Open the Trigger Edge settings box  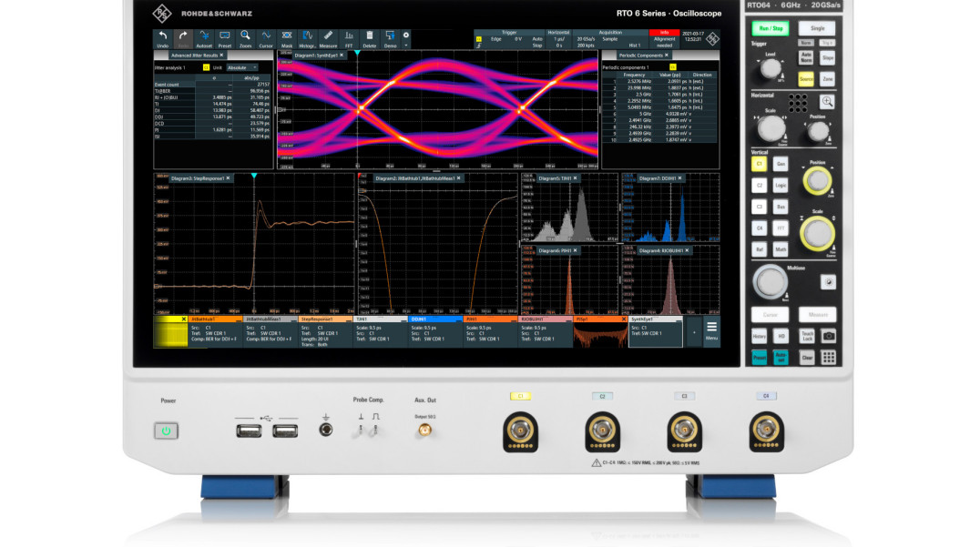coord(509,39)
